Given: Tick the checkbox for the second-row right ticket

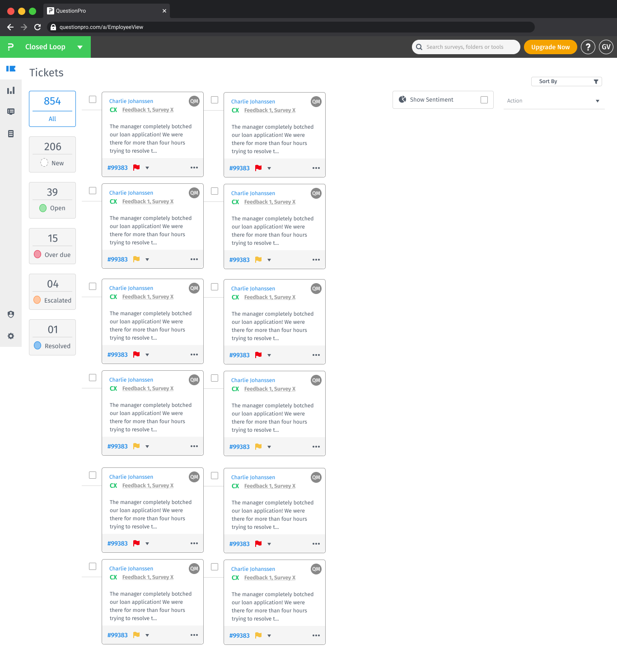Looking at the screenshot, I should point(215,191).
